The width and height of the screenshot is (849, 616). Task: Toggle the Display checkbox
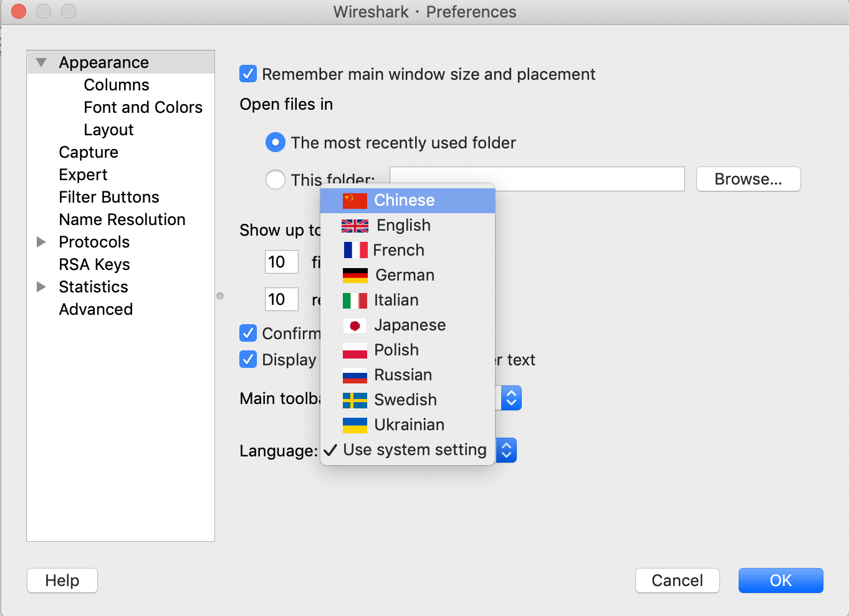[248, 360]
